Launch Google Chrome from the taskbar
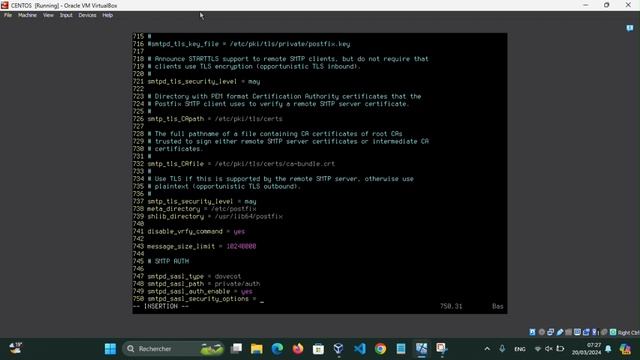The height and width of the screenshot is (360, 640). [380, 349]
